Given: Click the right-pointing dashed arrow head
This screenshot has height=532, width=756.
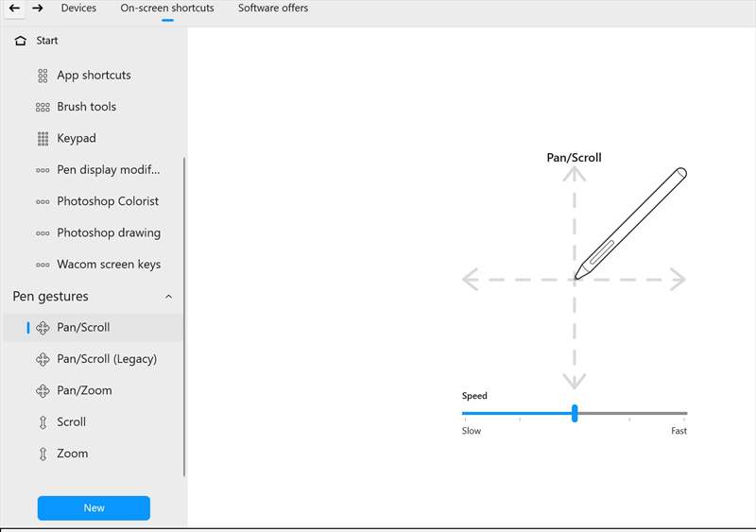Looking at the screenshot, I should pyautogui.click(x=679, y=280).
